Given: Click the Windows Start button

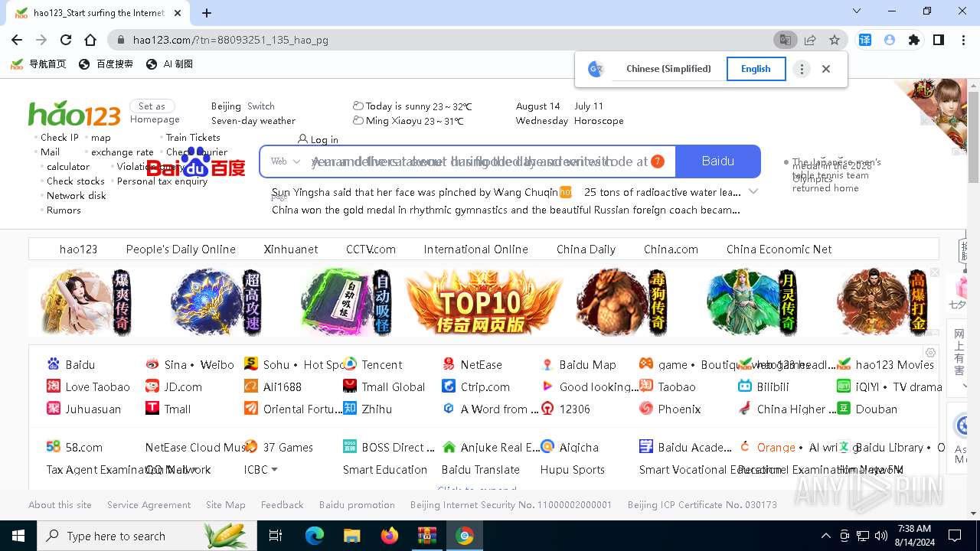Looking at the screenshot, I should pyautogui.click(x=18, y=536).
